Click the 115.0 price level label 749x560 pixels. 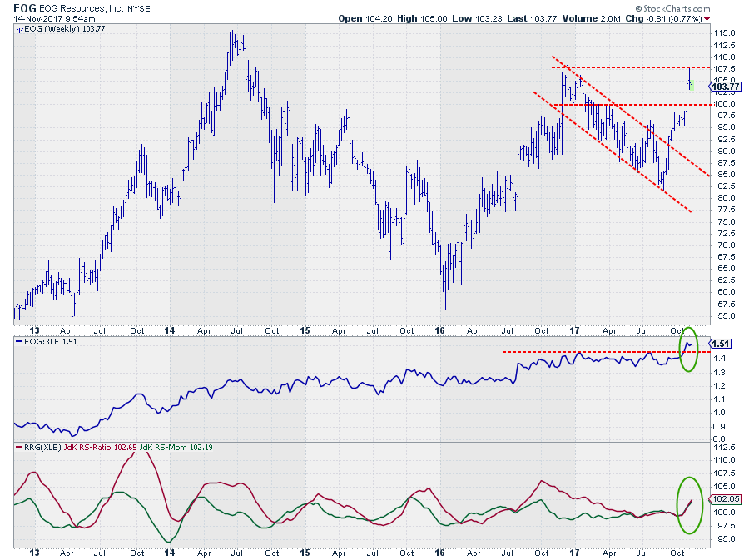pyautogui.click(x=723, y=32)
